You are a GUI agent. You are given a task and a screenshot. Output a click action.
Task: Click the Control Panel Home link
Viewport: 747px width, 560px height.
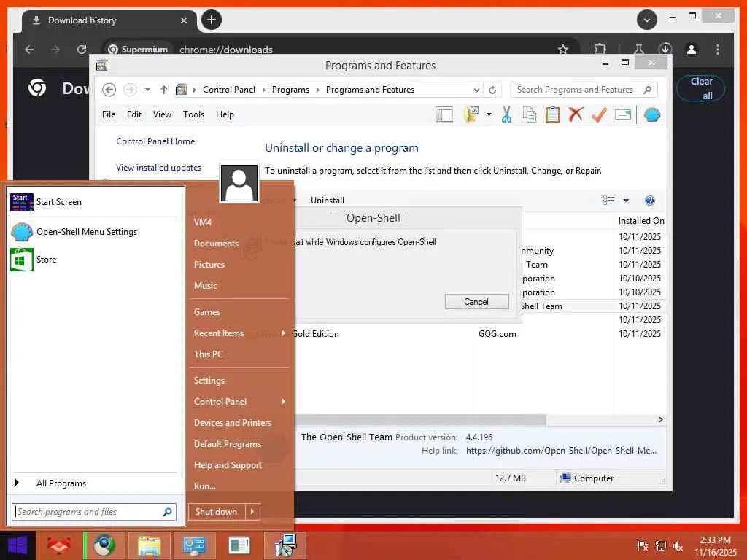[155, 141]
